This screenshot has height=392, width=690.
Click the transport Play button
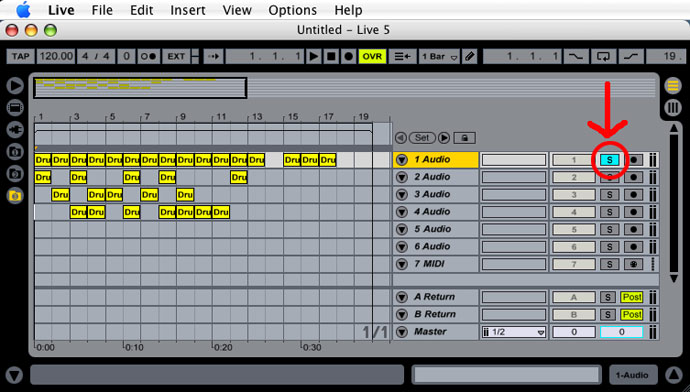[314, 56]
